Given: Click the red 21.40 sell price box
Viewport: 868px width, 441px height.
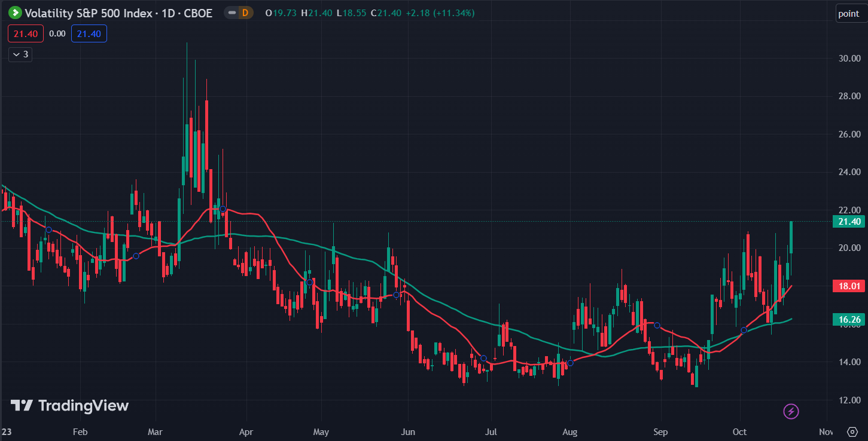Looking at the screenshot, I should tap(26, 33).
